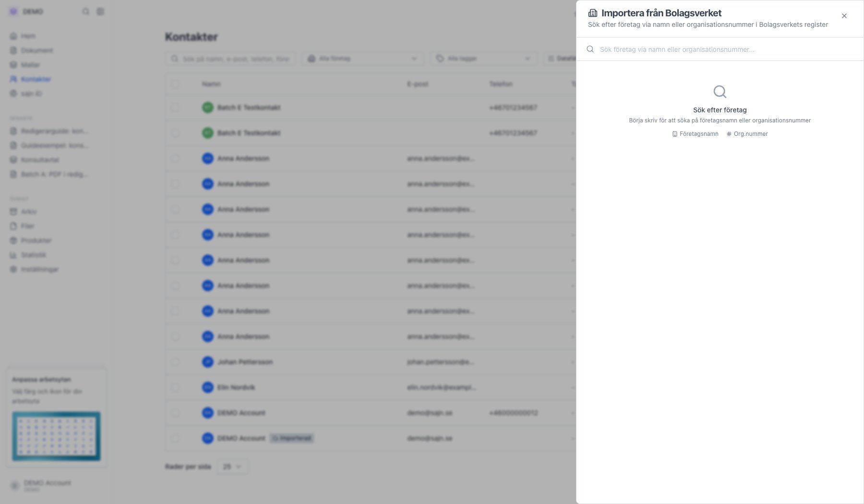Select the Företagsnamn hint chip

pyautogui.click(x=695, y=134)
